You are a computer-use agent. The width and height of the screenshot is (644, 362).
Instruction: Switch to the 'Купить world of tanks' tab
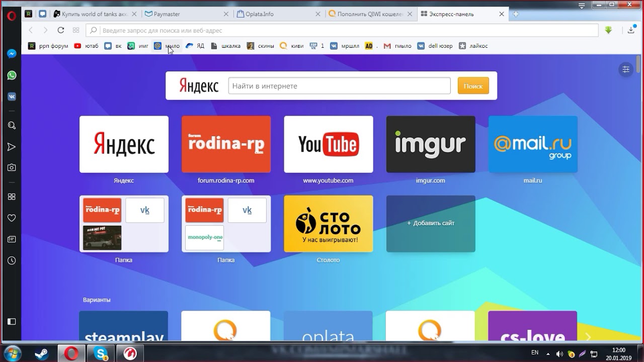95,14
